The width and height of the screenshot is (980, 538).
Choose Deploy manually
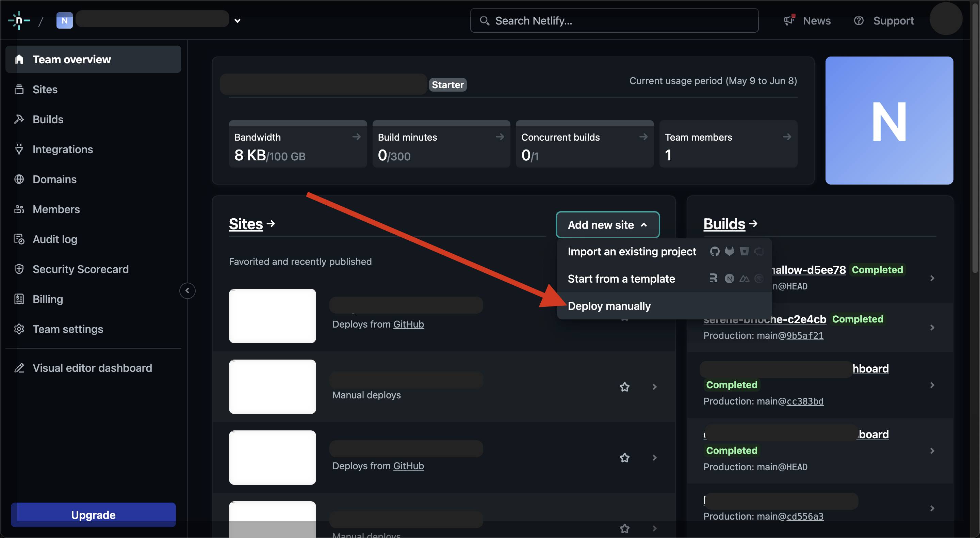coord(664,306)
